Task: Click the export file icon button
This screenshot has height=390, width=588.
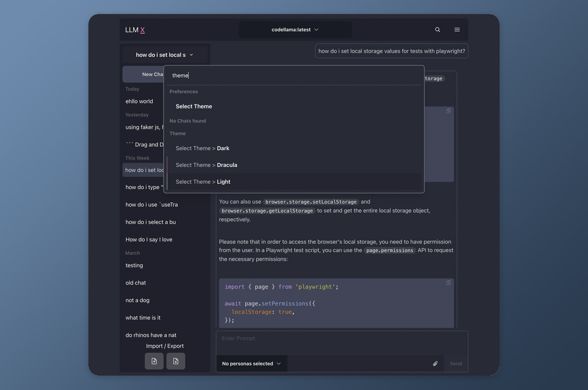Action: coord(175,361)
